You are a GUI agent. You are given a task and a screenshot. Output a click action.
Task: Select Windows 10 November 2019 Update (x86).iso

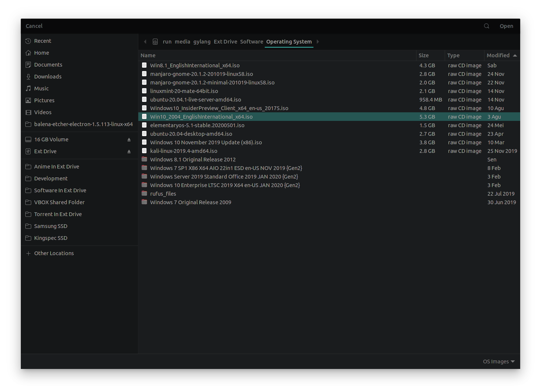coord(329,142)
